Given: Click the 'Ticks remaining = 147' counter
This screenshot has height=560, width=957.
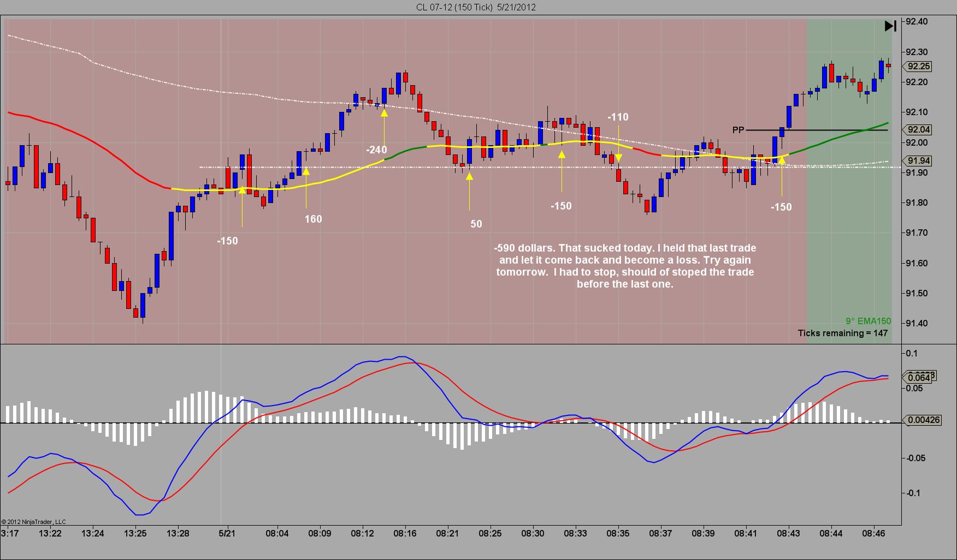Looking at the screenshot, I should 843,333.
